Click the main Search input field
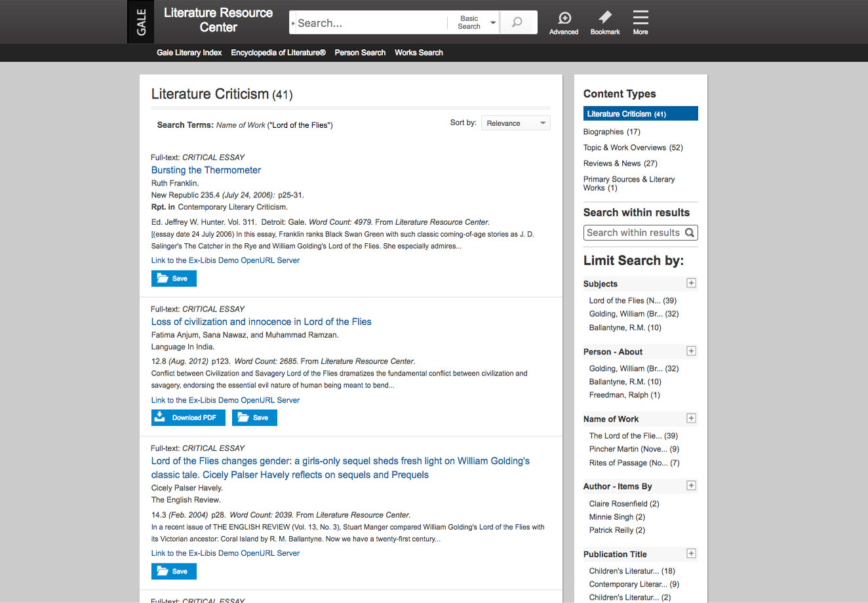Image resolution: width=868 pixels, height=603 pixels. 370,23
